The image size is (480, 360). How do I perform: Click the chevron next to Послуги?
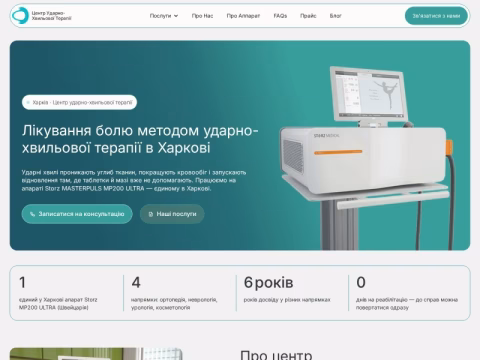[x=176, y=16]
